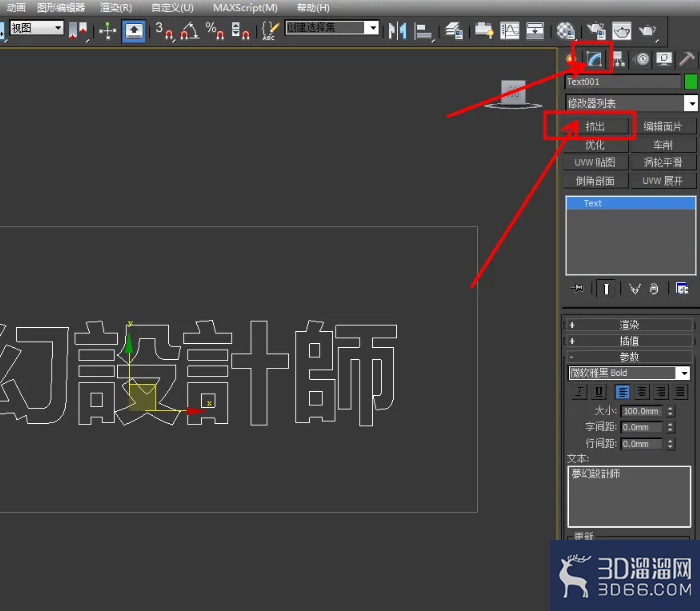Open Render Setup icon
700x611 pixels.
pos(596,30)
